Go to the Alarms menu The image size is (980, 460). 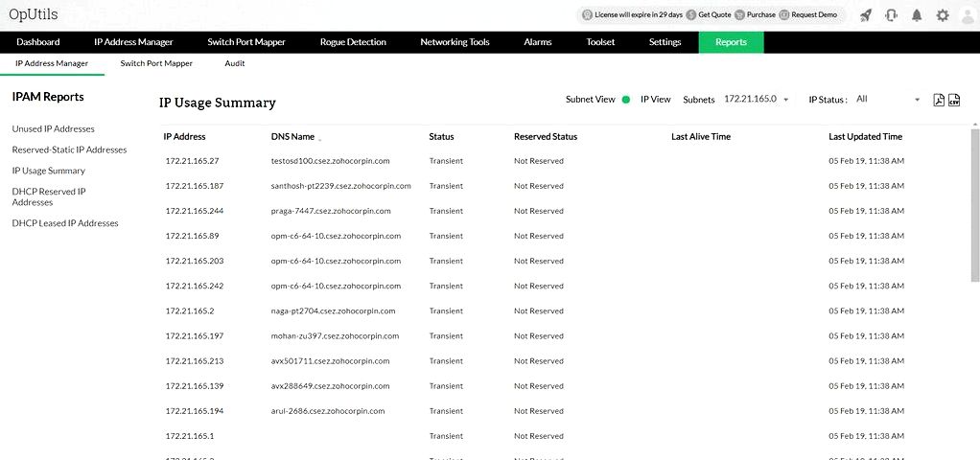point(538,42)
